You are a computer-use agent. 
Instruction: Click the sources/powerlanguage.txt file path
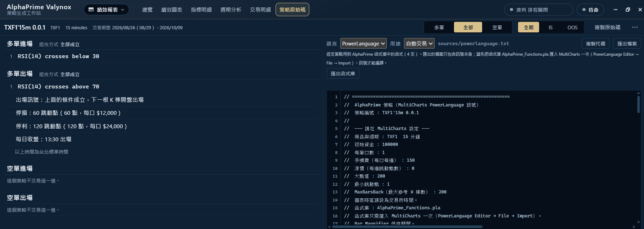pos(473,44)
